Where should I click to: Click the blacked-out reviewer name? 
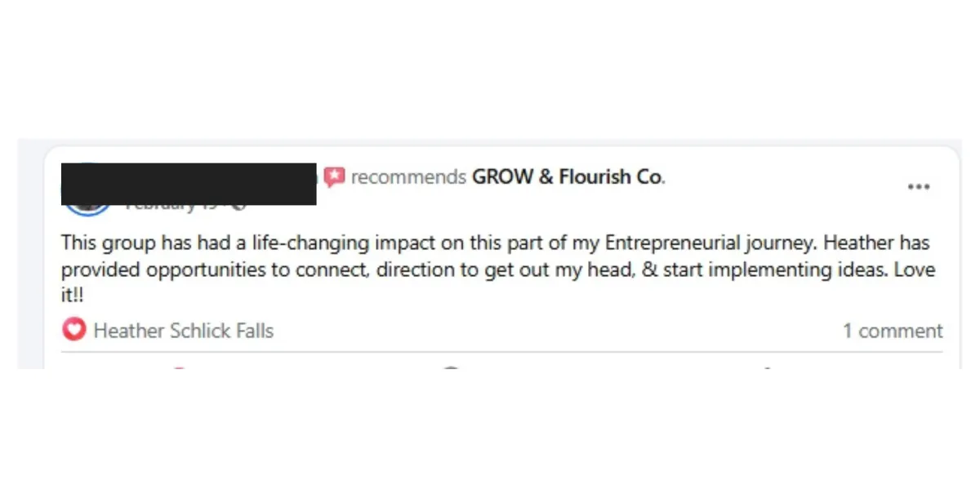189,184
